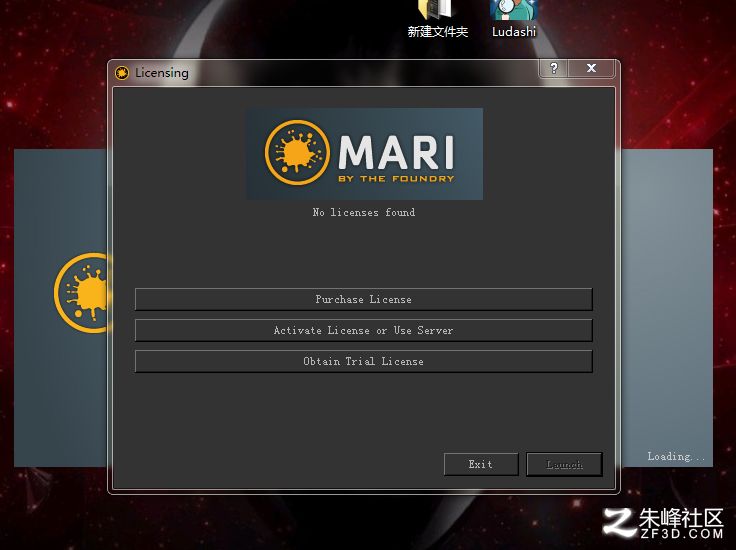Click the 'No licenses found' message
The image size is (736, 550).
pyautogui.click(x=364, y=213)
